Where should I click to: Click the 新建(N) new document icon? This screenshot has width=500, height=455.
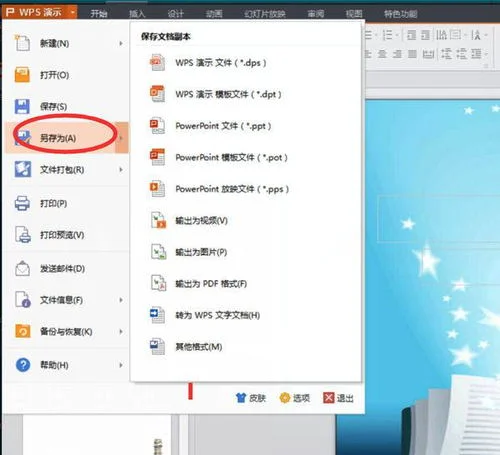(x=22, y=43)
